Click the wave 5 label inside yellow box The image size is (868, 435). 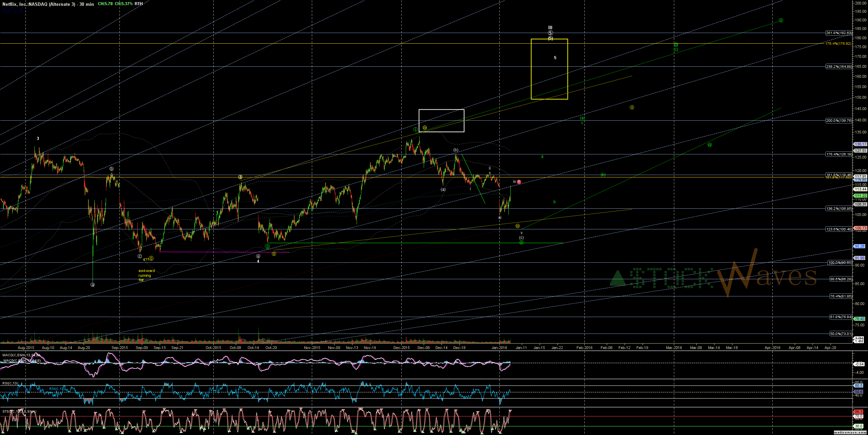555,58
